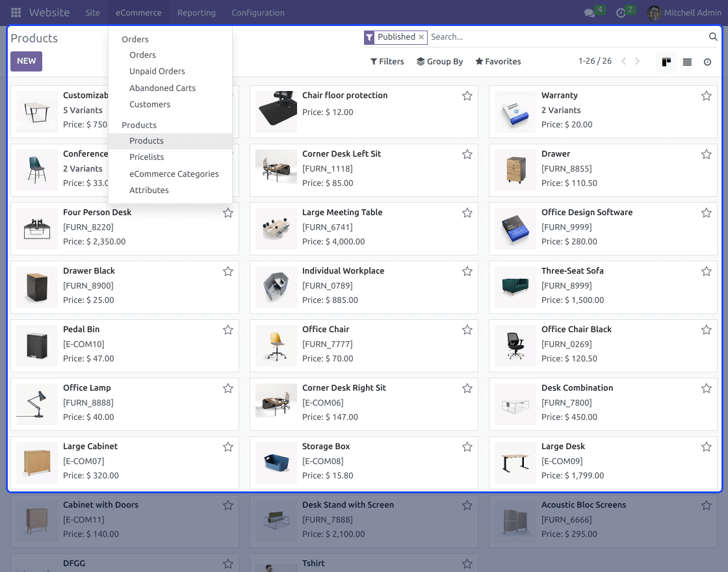The width and height of the screenshot is (728, 572).
Task: Star the Office Chair Black product
Action: [x=706, y=330]
